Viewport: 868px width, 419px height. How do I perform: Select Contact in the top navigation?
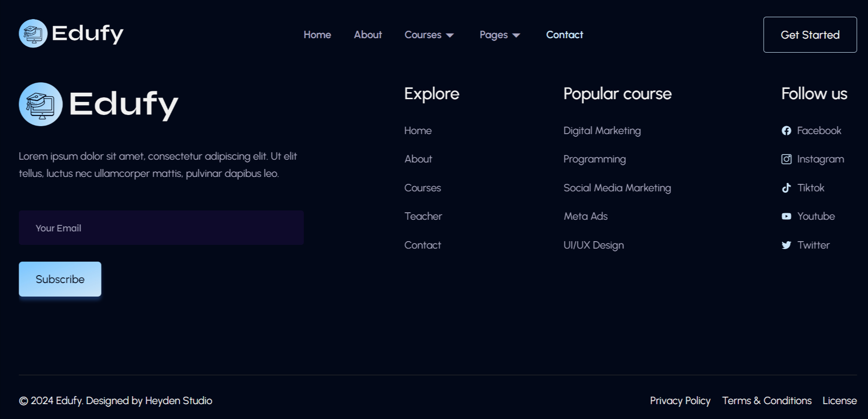click(564, 35)
